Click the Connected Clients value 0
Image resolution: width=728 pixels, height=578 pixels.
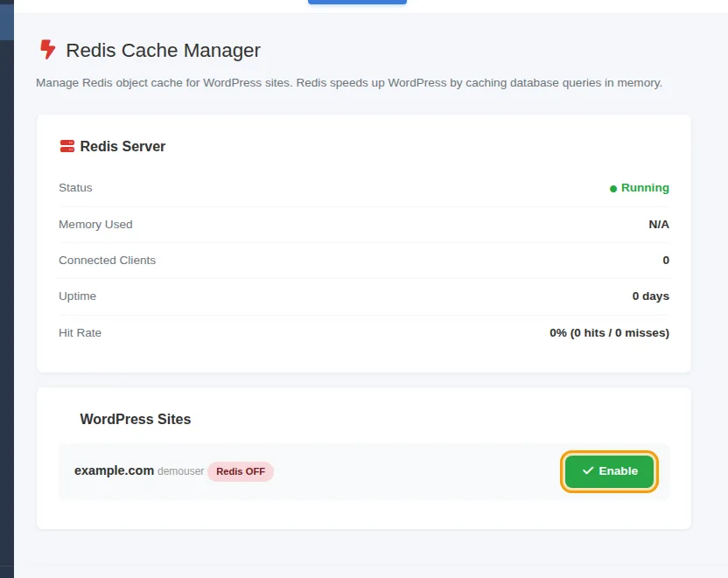[666, 261]
